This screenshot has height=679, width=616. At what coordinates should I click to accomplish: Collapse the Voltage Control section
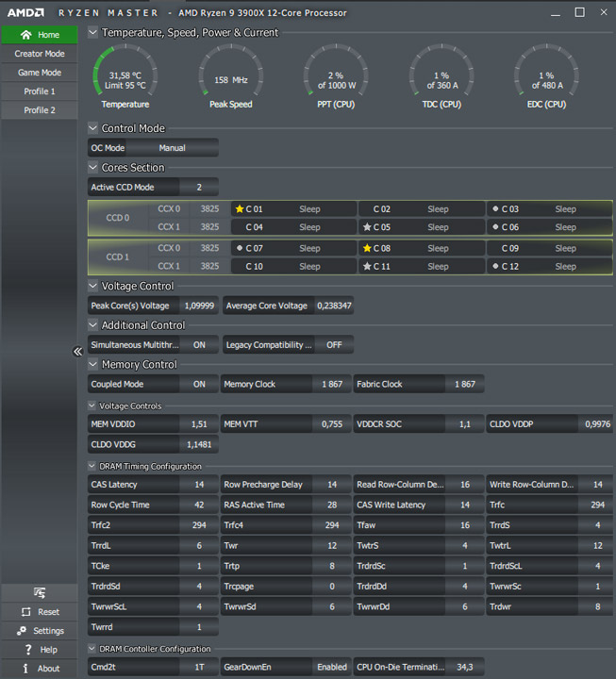tap(92, 286)
